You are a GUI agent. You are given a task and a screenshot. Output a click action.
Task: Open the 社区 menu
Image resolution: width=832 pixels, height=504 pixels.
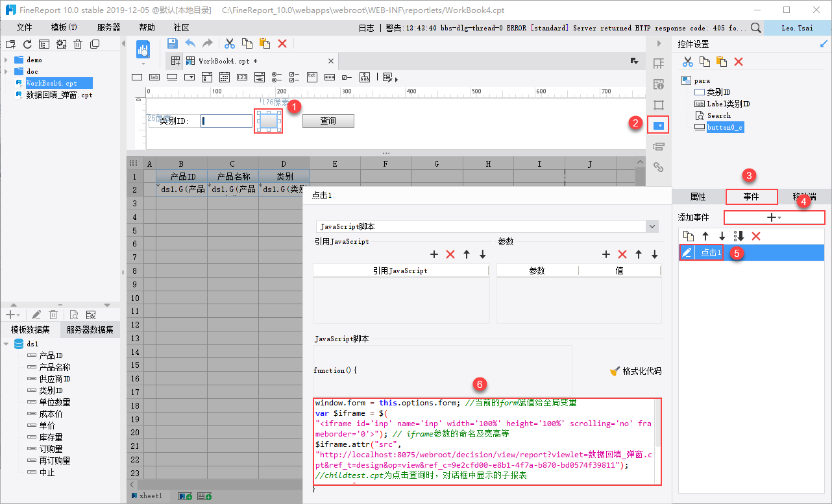182,28
